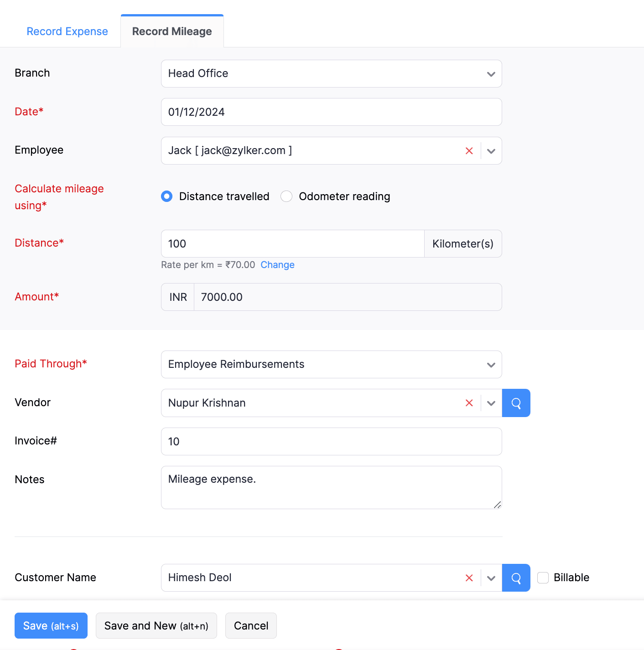The width and height of the screenshot is (644, 650).
Task: Expand the Employee dropdown arrow
Action: (x=491, y=151)
